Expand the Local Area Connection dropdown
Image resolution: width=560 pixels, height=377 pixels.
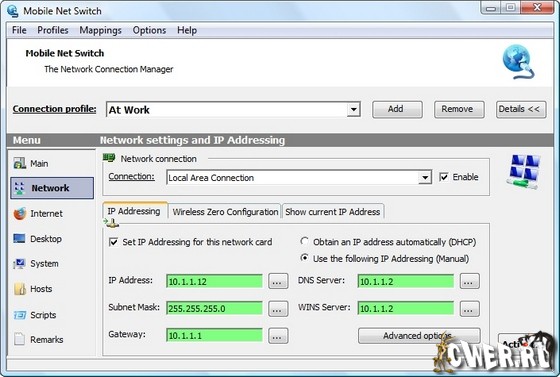(x=425, y=177)
